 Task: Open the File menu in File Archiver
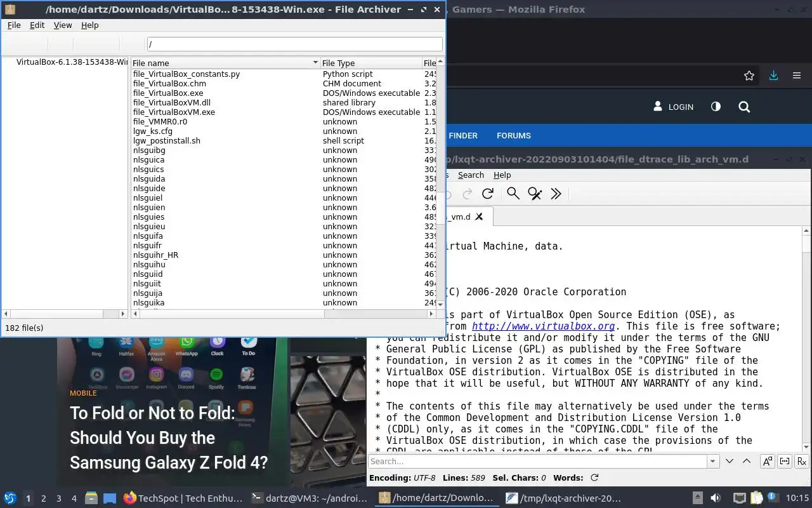[14, 25]
